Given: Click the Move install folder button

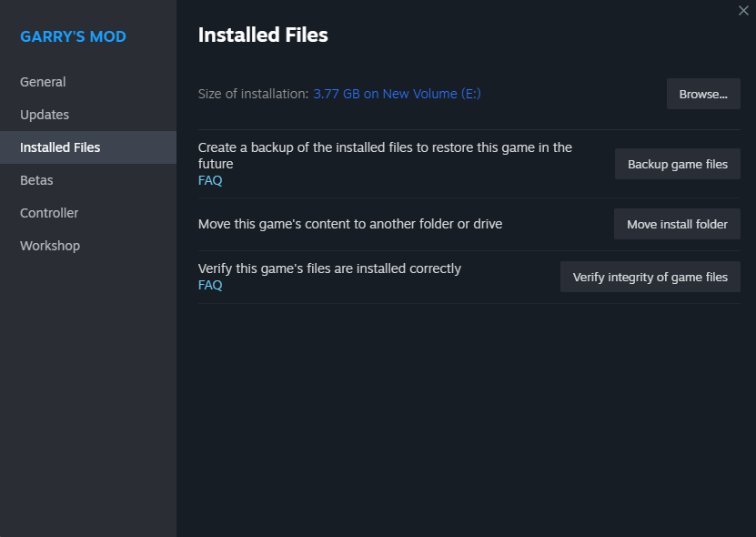Looking at the screenshot, I should click(x=677, y=224).
